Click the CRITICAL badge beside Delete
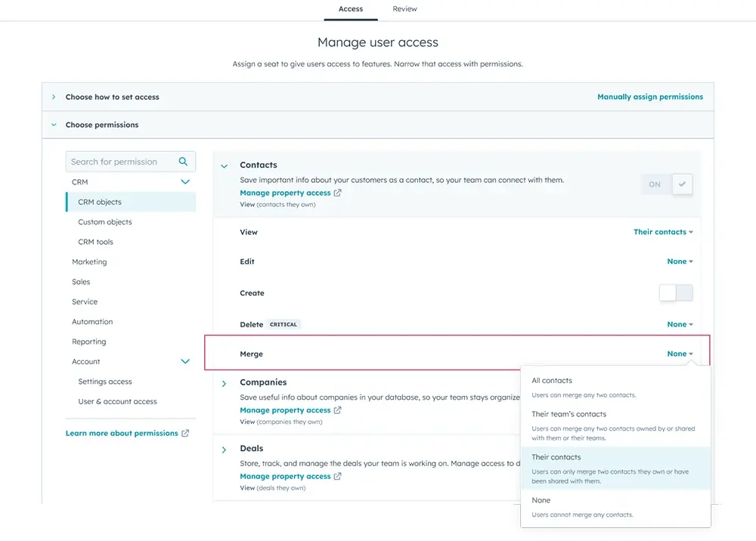 click(x=283, y=324)
